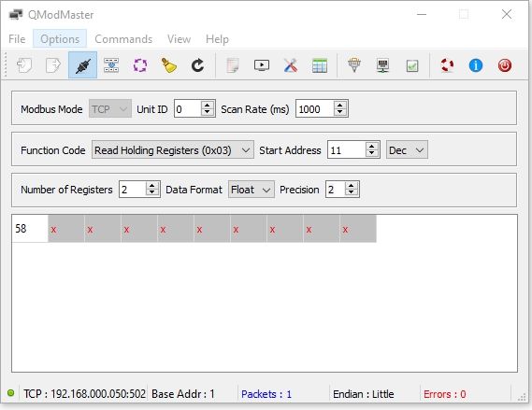Open general settings checkmark icon
The image size is (532, 410).
click(x=412, y=65)
